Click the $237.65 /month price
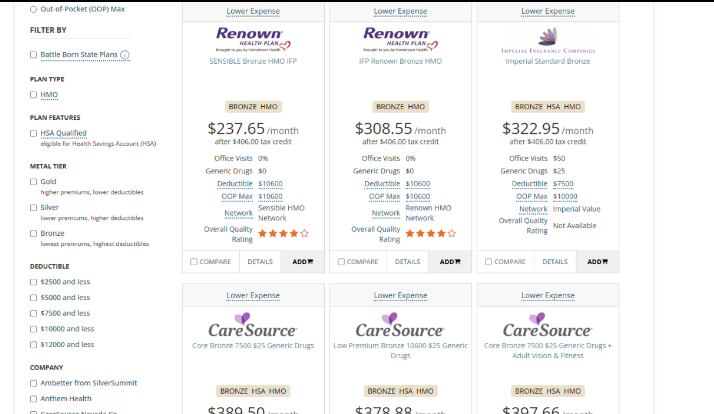Image resolution: width=714 pixels, height=414 pixels. coord(253,129)
